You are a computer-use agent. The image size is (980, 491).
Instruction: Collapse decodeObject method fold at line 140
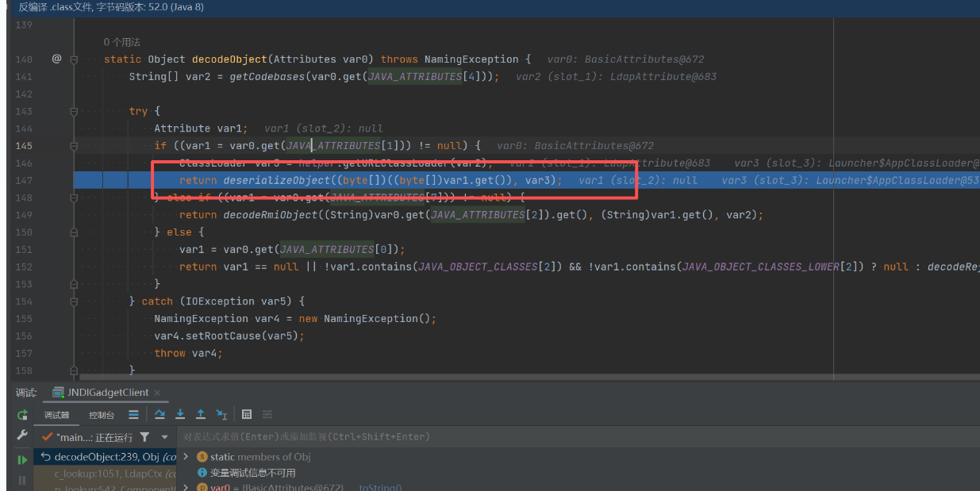pyautogui.click(x=74, y=59)
